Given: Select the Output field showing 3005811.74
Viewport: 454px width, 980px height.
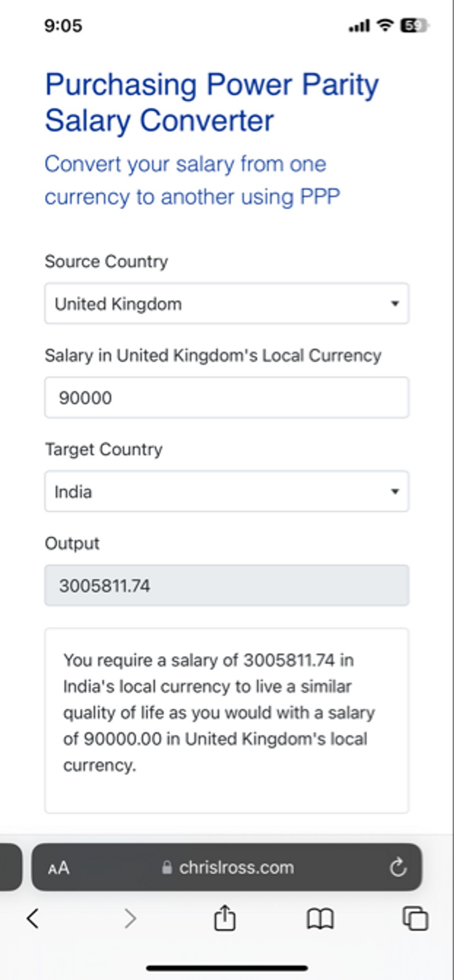Looking at the screenshot, I should pos(227,585).
